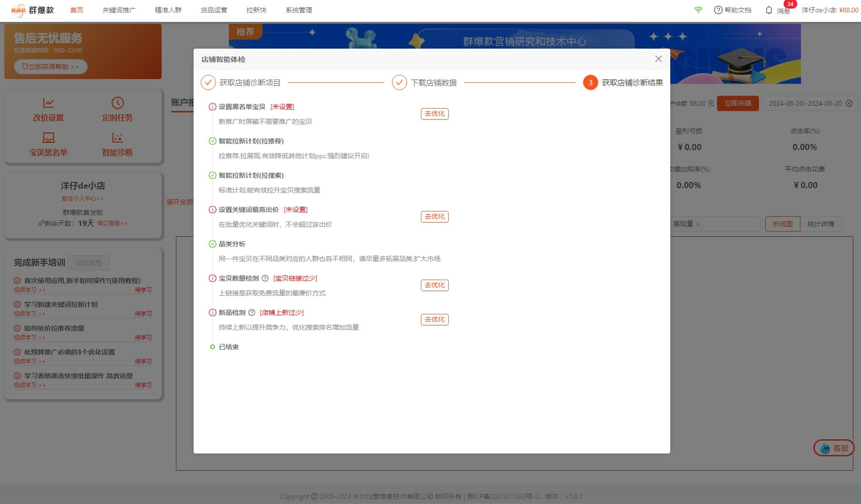Click 去优化 for 新品检测
The height and width of the screenshot is (504, 861).
click(435, 320)
